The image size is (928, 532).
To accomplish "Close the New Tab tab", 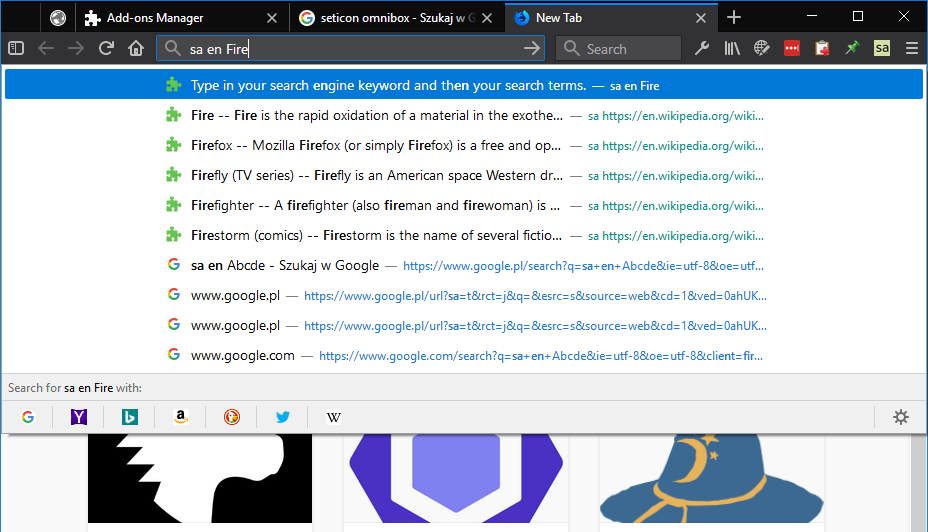I will [701, 18].
